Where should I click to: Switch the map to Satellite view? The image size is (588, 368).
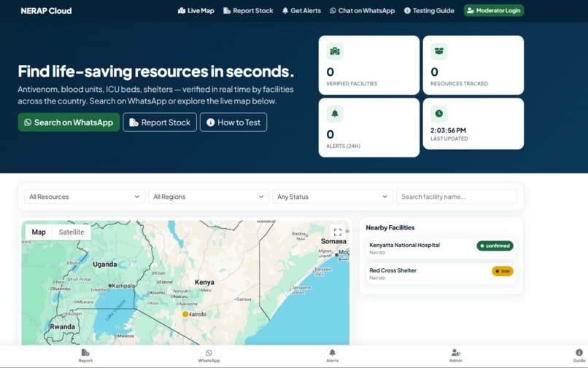click(x=71, y=232)
